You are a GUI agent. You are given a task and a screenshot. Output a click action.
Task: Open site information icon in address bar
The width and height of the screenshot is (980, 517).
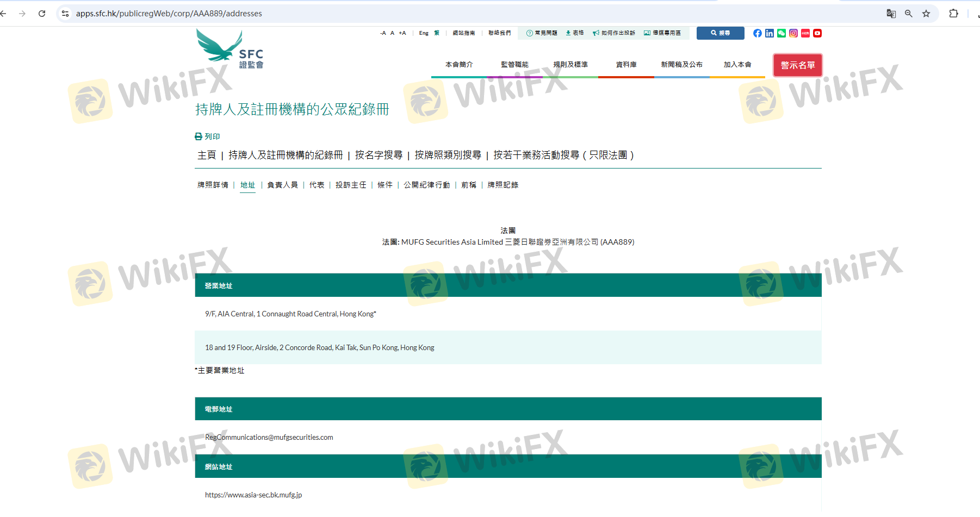point(65,14)
